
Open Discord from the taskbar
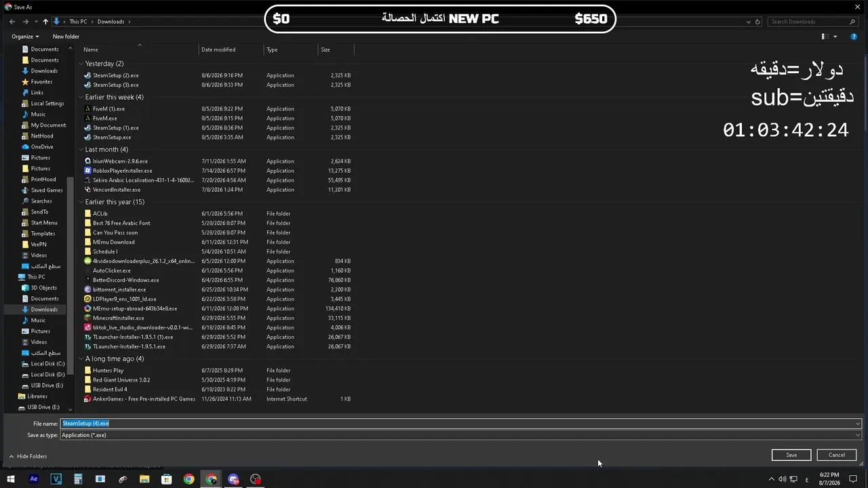pyautogui.click(x=233, y=479)
